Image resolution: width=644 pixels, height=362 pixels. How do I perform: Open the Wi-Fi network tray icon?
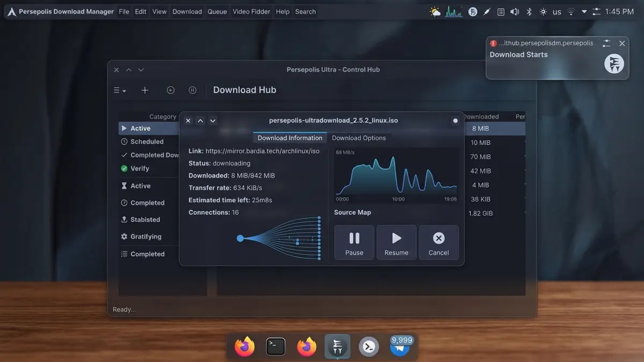[571, 11]
